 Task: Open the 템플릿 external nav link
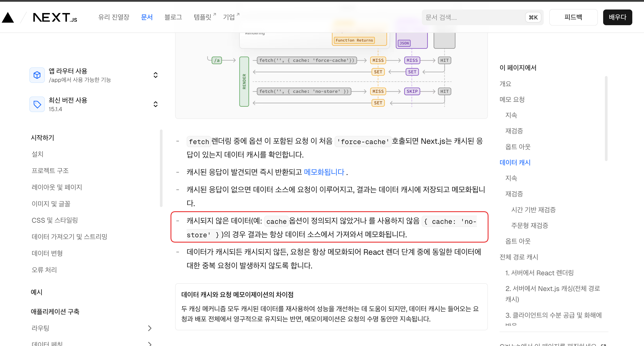click(x=205, y=17)
